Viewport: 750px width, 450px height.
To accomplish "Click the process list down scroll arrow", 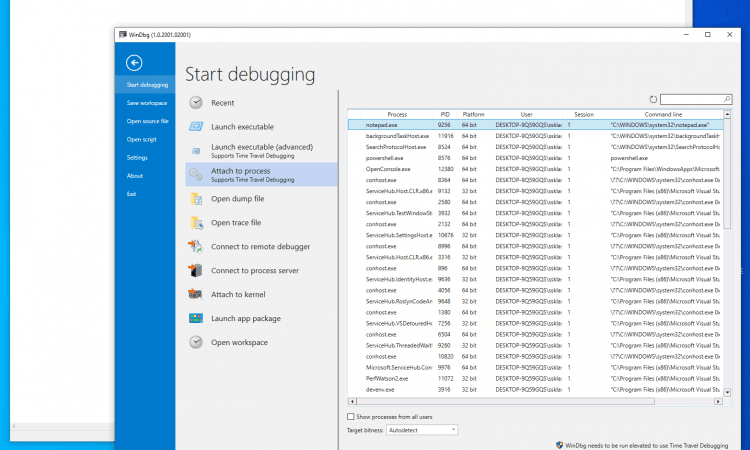I will pyautogui.click(x=727, y=392).
